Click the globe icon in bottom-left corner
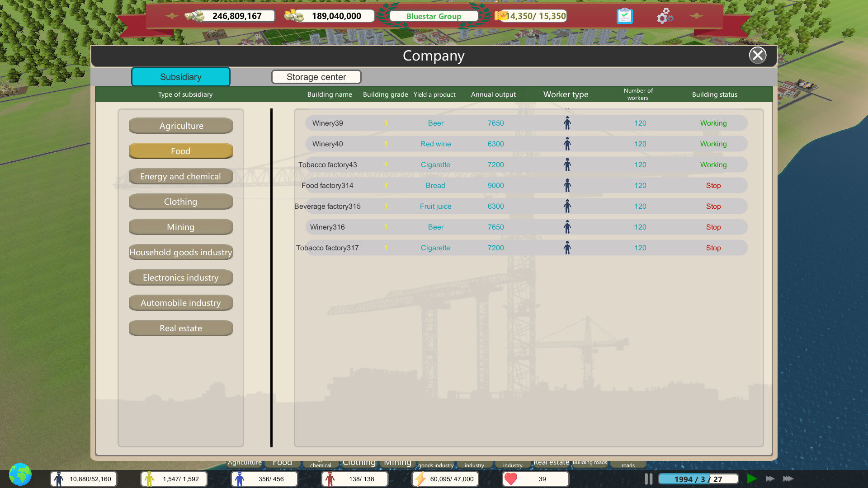Image resolution: width=868 pixels, height=488 pixels. (21, 474)
